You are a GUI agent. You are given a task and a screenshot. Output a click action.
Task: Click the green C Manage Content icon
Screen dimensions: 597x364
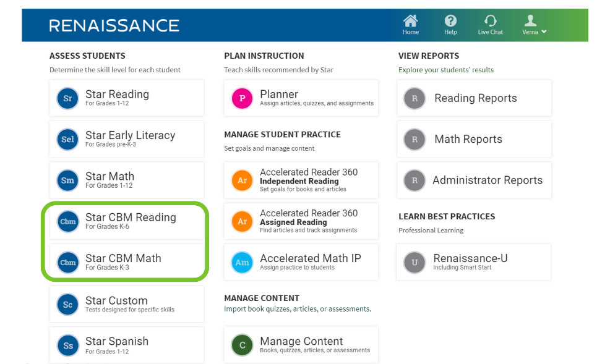click(x=242, y=345)
